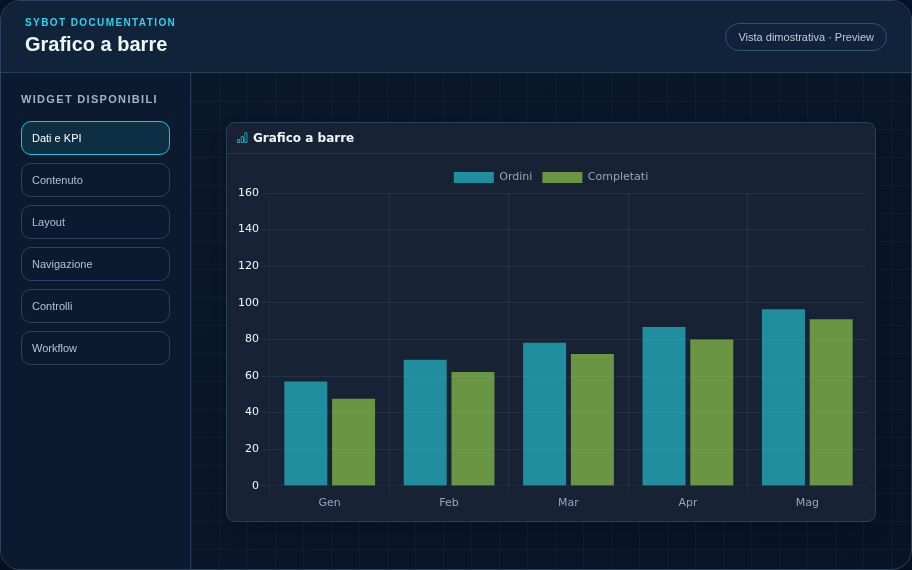912x570 pixels.
Task: Select the Dati e KPI category
Action: [95, 138]
